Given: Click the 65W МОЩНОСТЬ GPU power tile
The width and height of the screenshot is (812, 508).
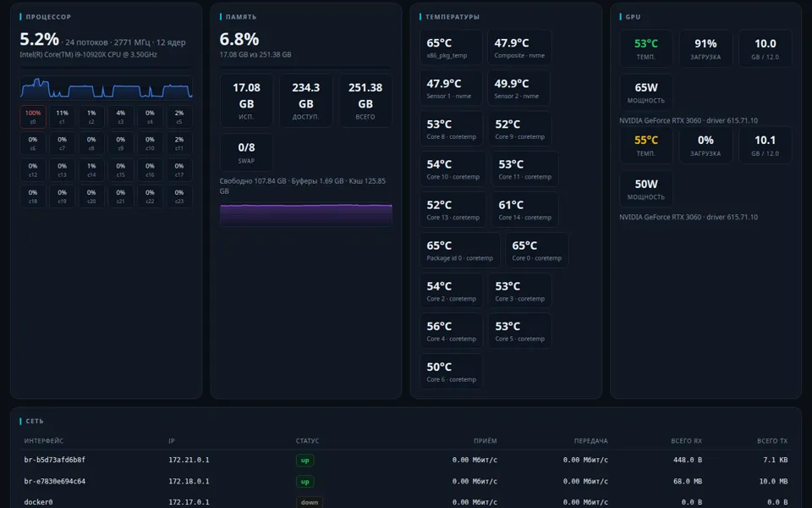Looking at the screenshot, I should [645, 92].
